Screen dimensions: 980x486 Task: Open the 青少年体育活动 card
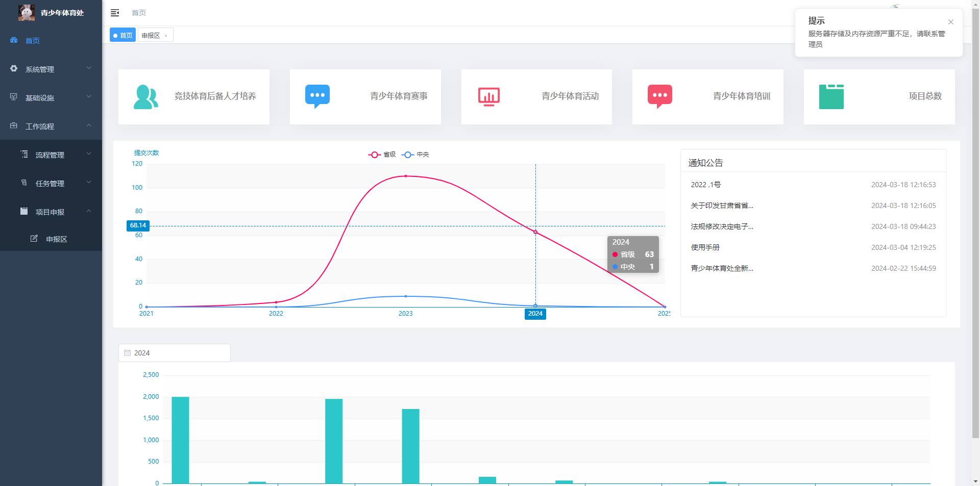pyautogui.click(x=536, y=97)
